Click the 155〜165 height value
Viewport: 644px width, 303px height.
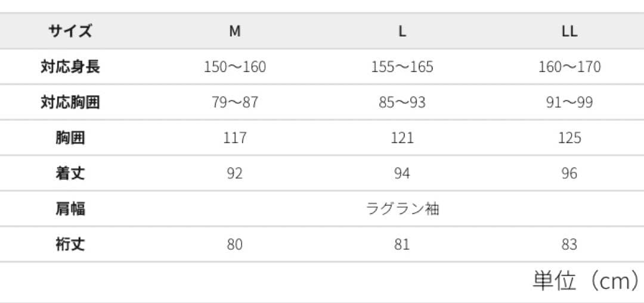402,67
